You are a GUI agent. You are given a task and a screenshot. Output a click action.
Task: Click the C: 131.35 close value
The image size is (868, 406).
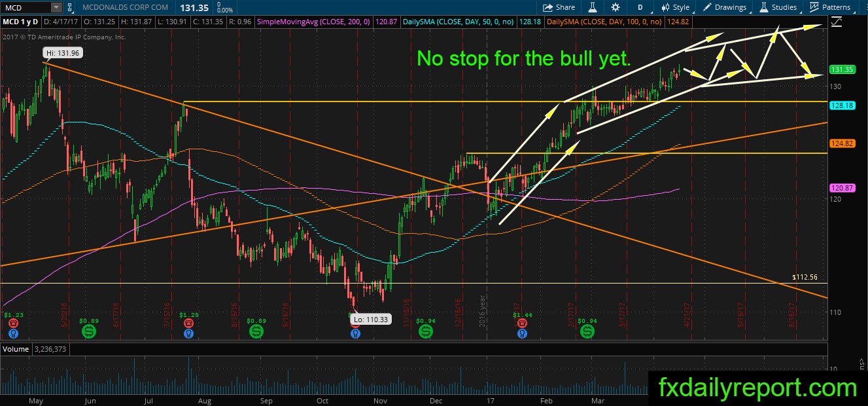point(208,22)
